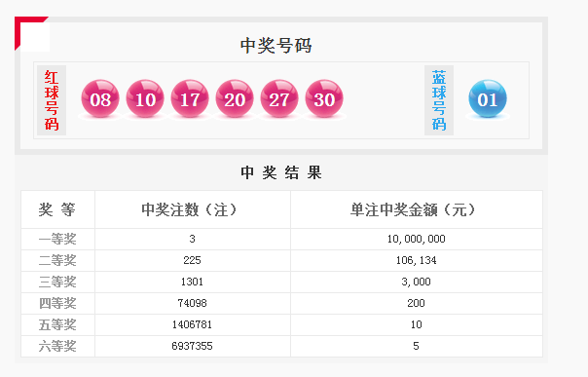The height and width of the screenshot is (377, 588).
Task: Click the red ball numbered 08
Action: pyautogui.click(x=100, y=98)
